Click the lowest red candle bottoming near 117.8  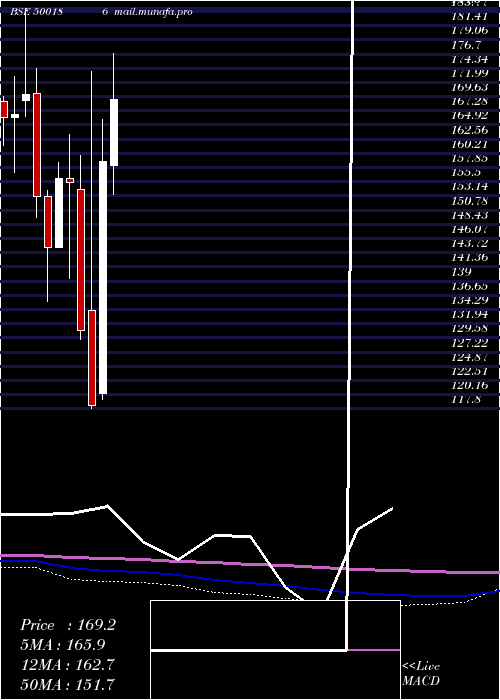point(92,358)
